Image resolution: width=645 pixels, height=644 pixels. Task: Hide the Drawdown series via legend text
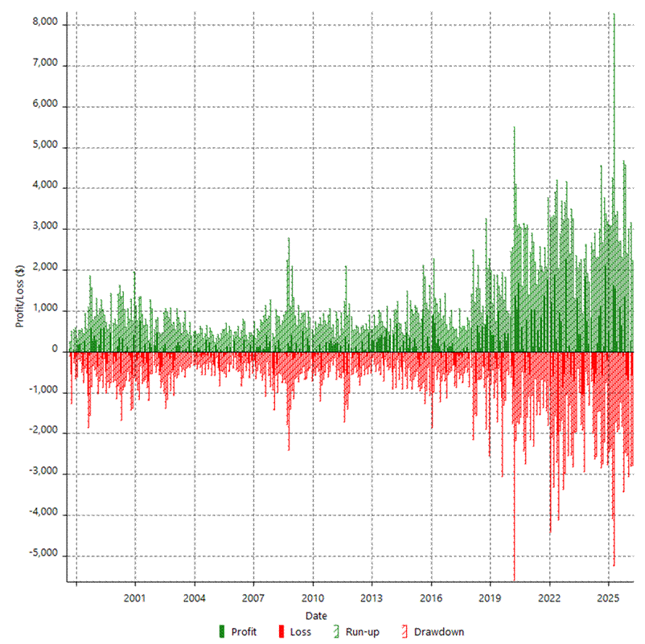(x=438, y=632)
